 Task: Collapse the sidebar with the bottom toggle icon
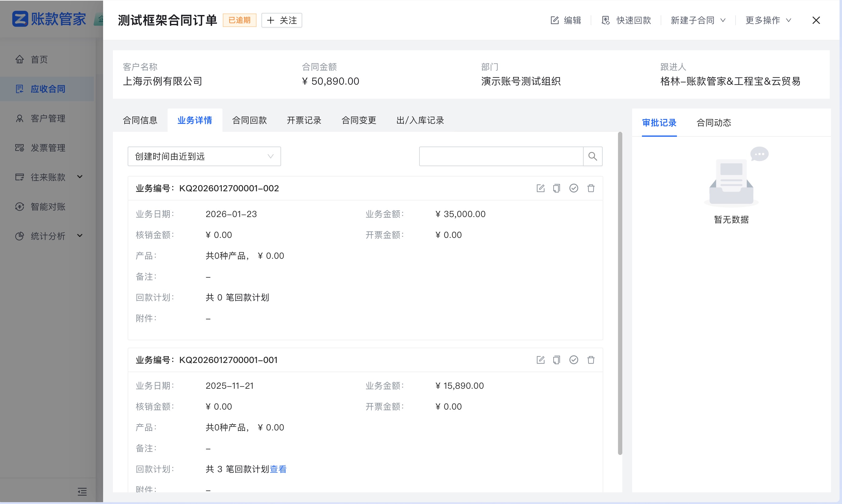coord(82,491)
